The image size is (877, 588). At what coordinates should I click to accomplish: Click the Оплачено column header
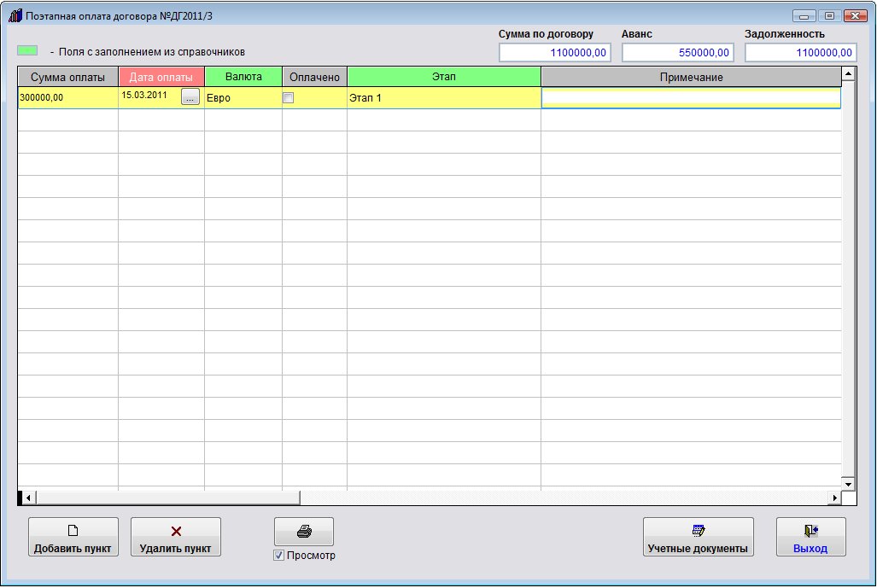(x=314, y=77)
